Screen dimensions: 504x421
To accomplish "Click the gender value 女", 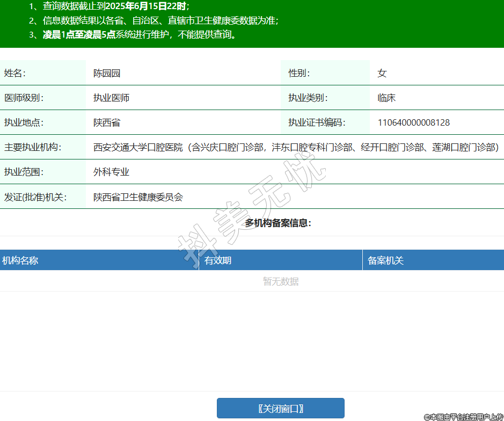I will [382, 73].
